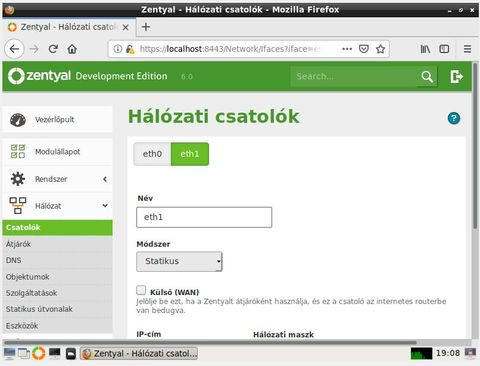The width and height of the screenshot is (480, 366).
Task: Open page actions three-dot menu
Action: 347,49
